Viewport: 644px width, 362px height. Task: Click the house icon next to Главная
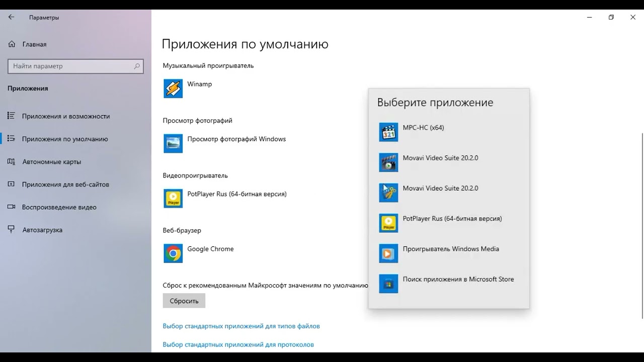point(12,44)
